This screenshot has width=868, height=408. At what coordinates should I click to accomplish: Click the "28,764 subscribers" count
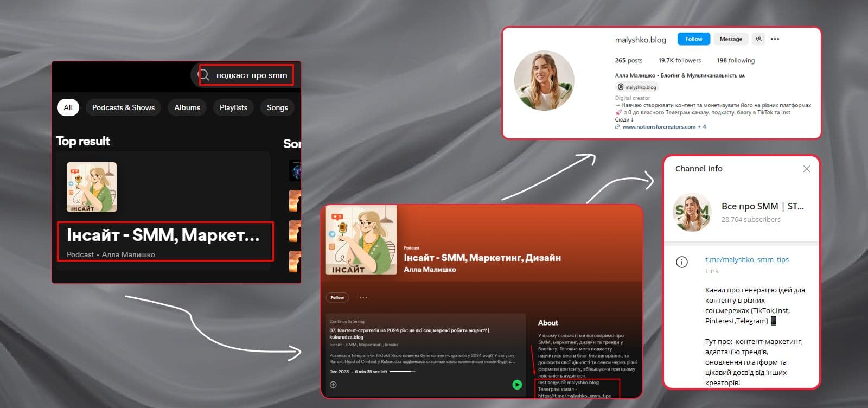tap(751, 220)
